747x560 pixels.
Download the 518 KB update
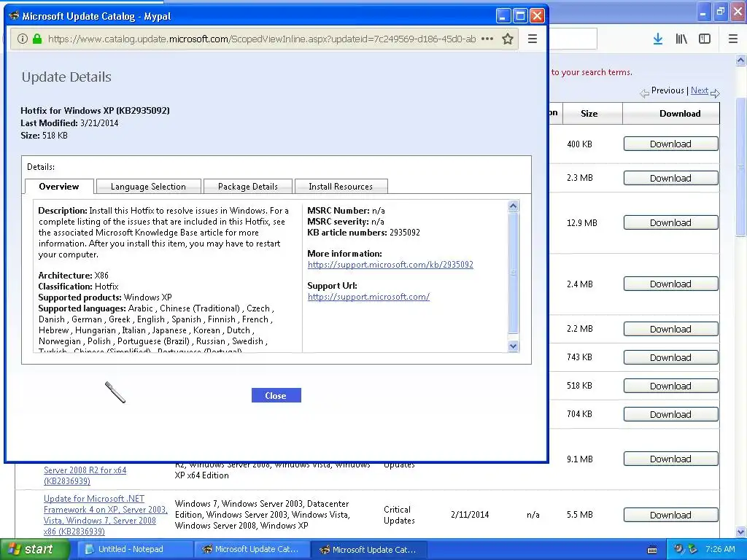pos(671,386)
